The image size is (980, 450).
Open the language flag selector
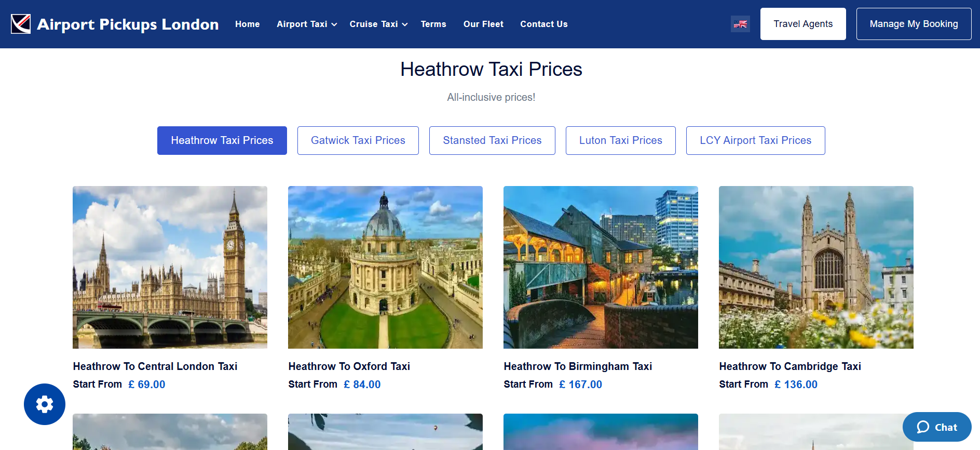(x=740, y=24)
